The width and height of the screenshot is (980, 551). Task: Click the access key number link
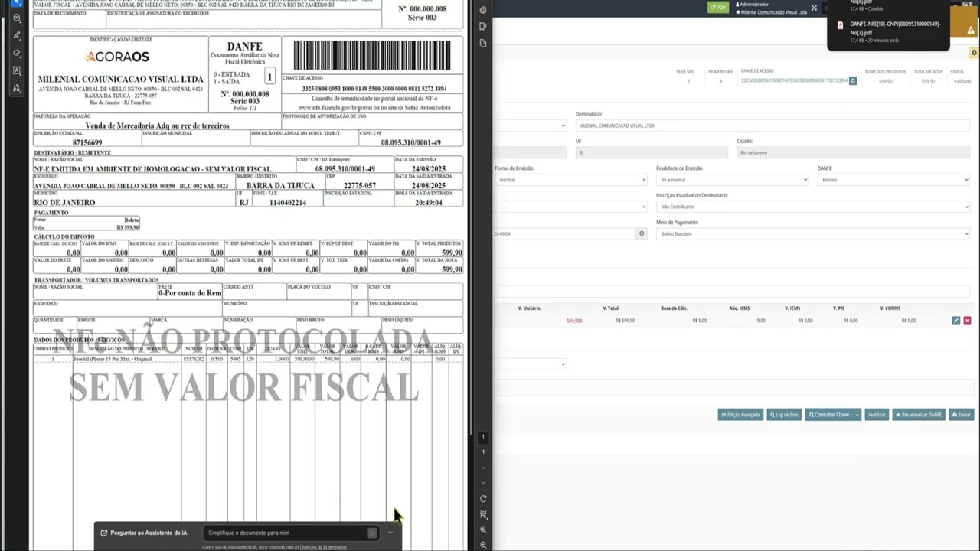[794, 80]
